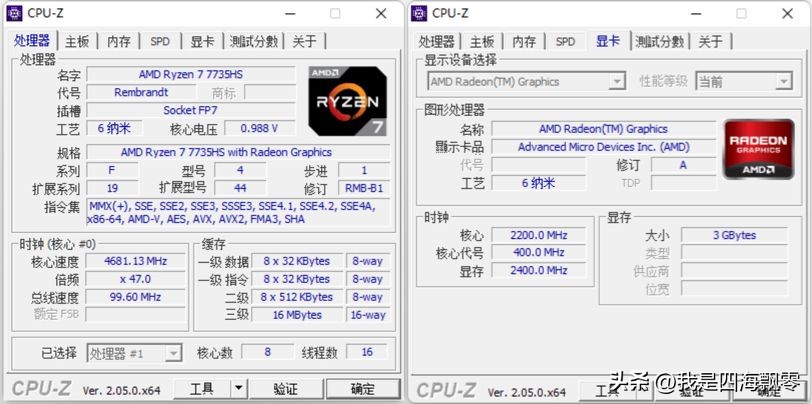Close the right CPU-Z window
The image size is (812, 404).
[x=787, y=13]
